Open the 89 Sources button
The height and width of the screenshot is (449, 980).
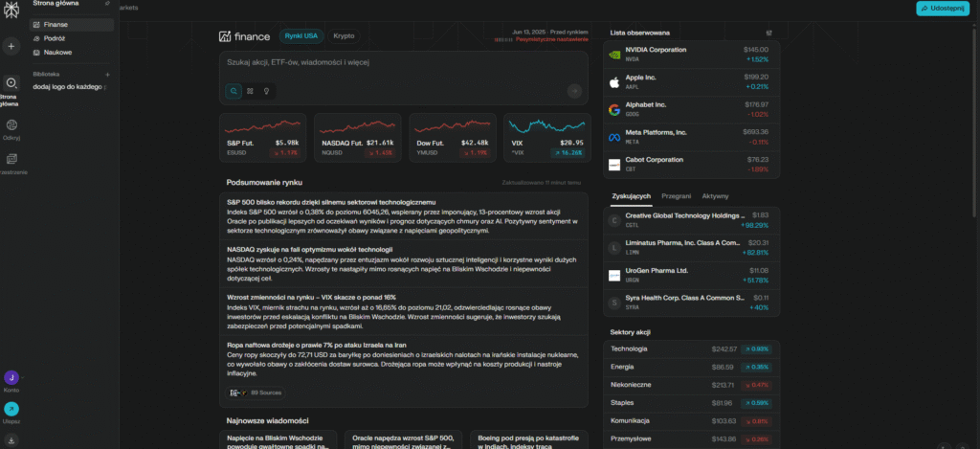pyautogui.click(x=255, y=393)
